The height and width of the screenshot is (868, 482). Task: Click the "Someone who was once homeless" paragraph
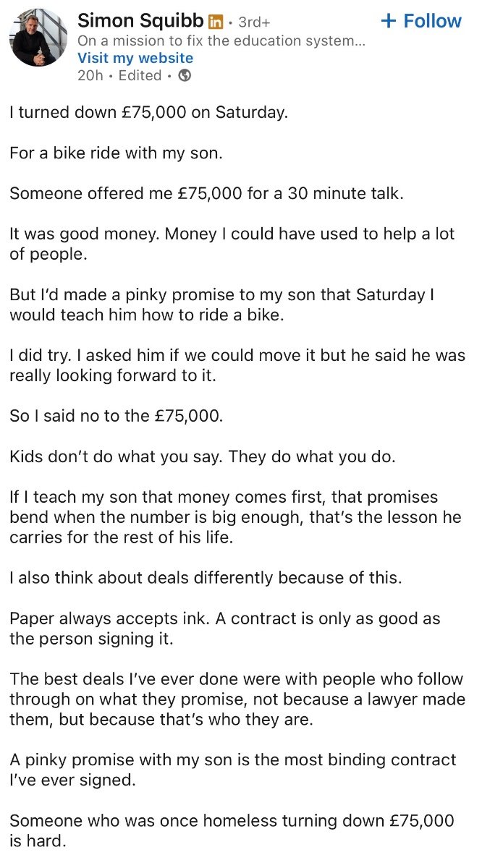click(232, 830)
